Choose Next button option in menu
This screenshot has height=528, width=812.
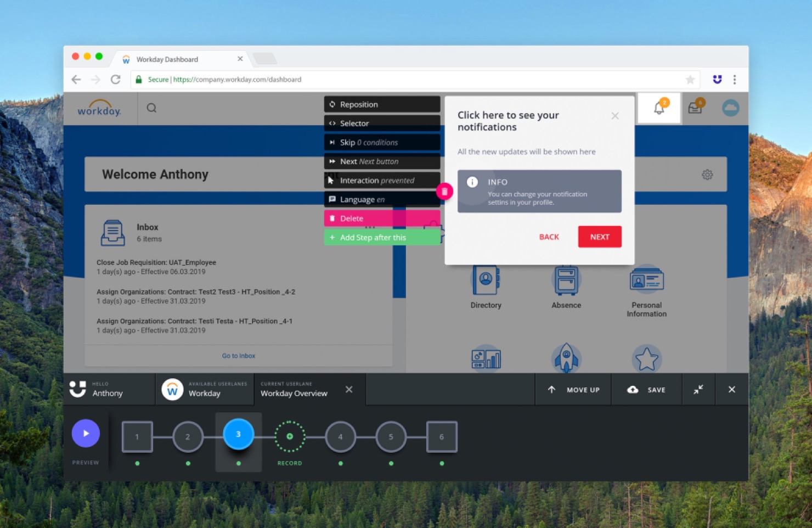(x=382, y=161)
